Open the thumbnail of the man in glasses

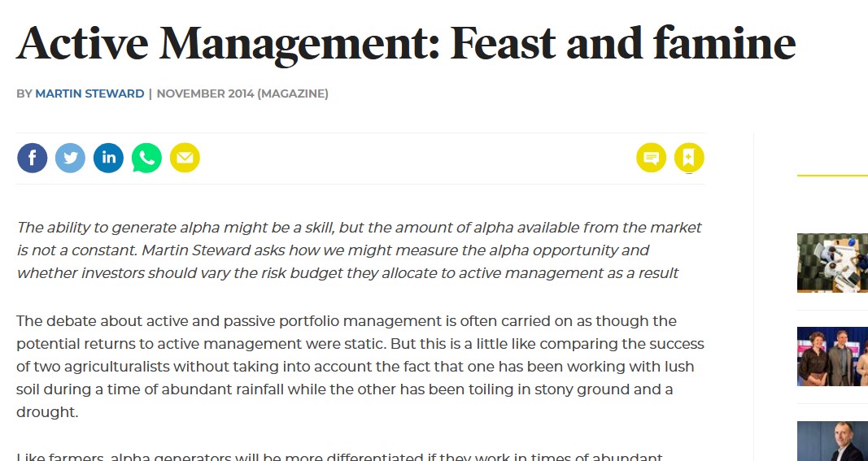(832, 441)
